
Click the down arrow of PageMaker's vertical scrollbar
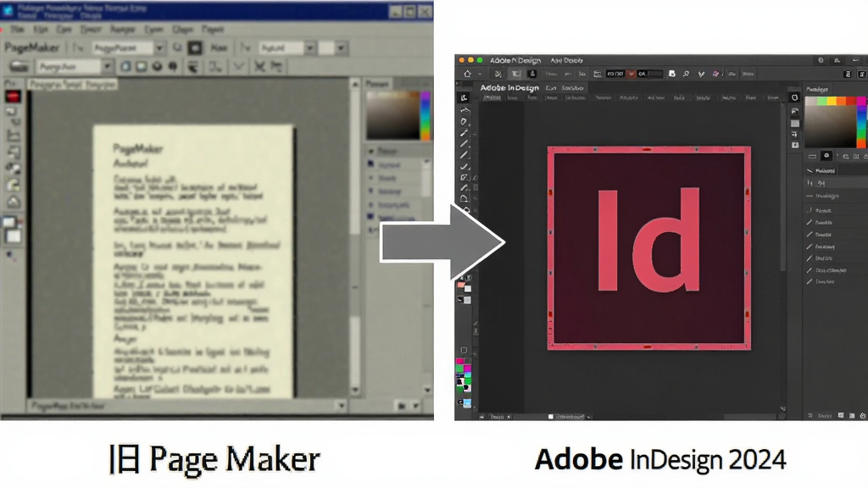pos(355,390)
